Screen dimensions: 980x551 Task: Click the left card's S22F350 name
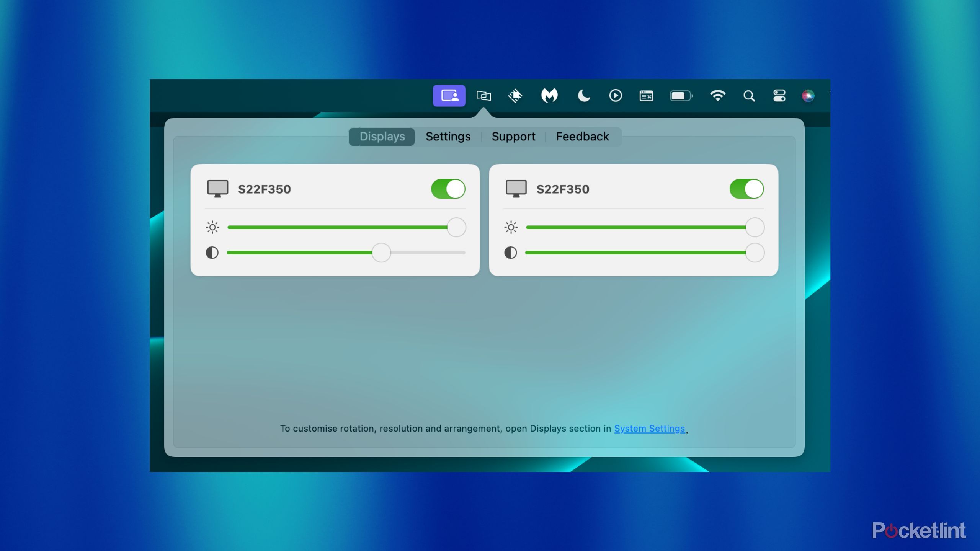pos(265,189)
